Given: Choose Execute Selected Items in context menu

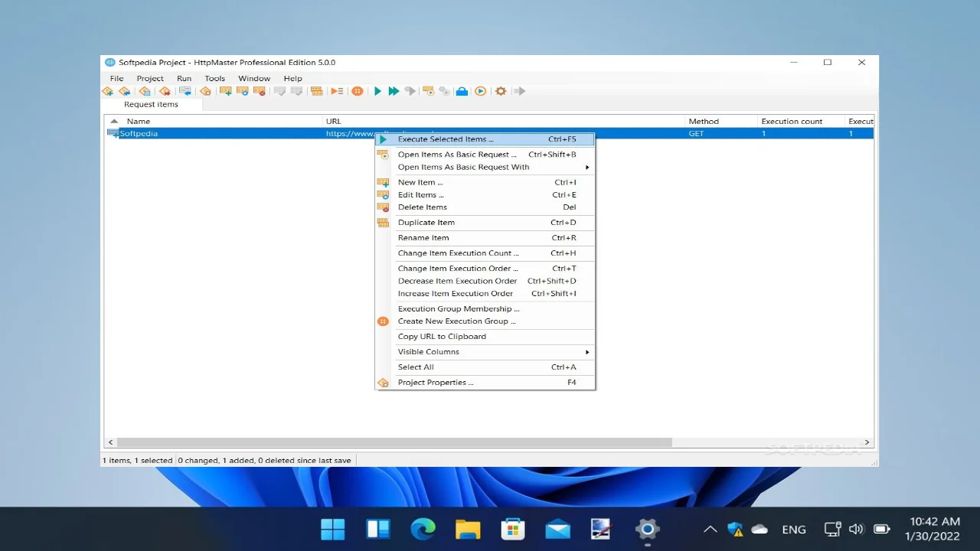Looking at the screenshot, I should (x=485, y=139).
